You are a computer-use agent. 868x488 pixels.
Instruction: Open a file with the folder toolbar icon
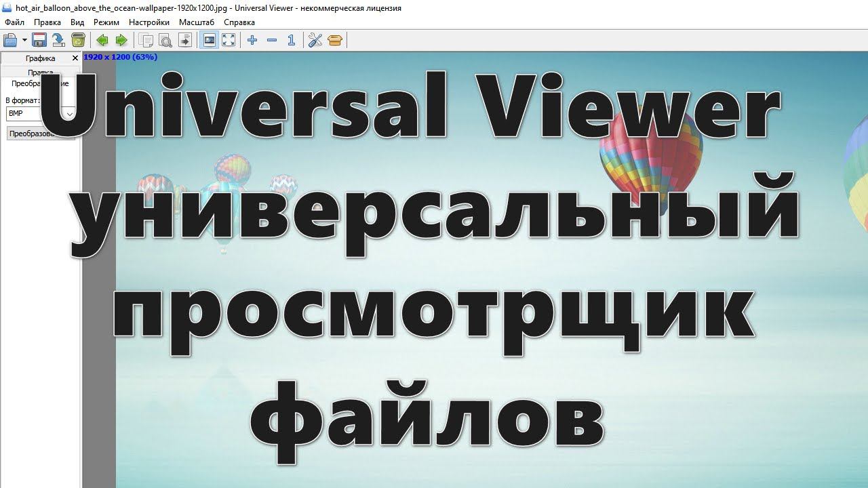[x=11, y=41]
